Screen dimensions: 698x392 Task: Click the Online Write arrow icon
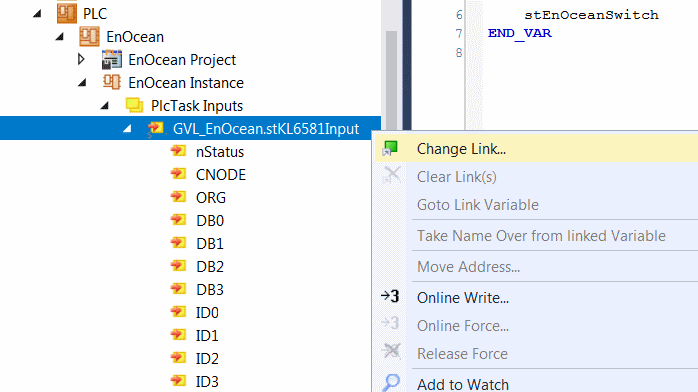click(x=390, y=297)
